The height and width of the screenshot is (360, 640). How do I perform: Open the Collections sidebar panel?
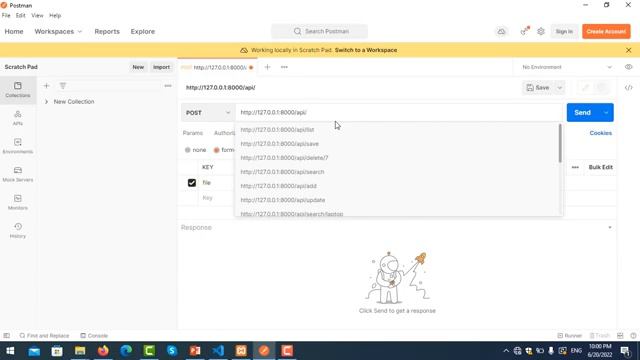[18, 90]
